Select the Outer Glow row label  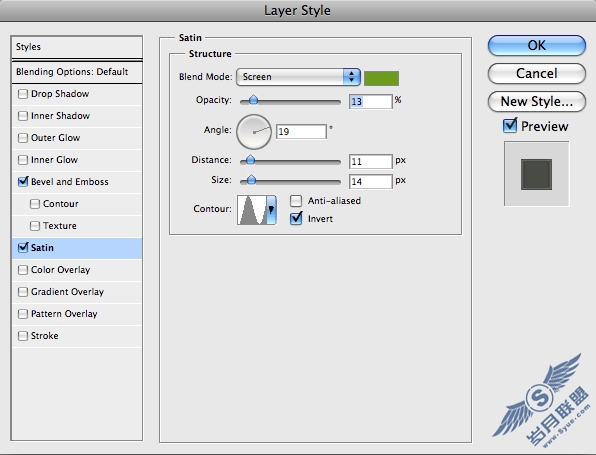click(55, 138)
